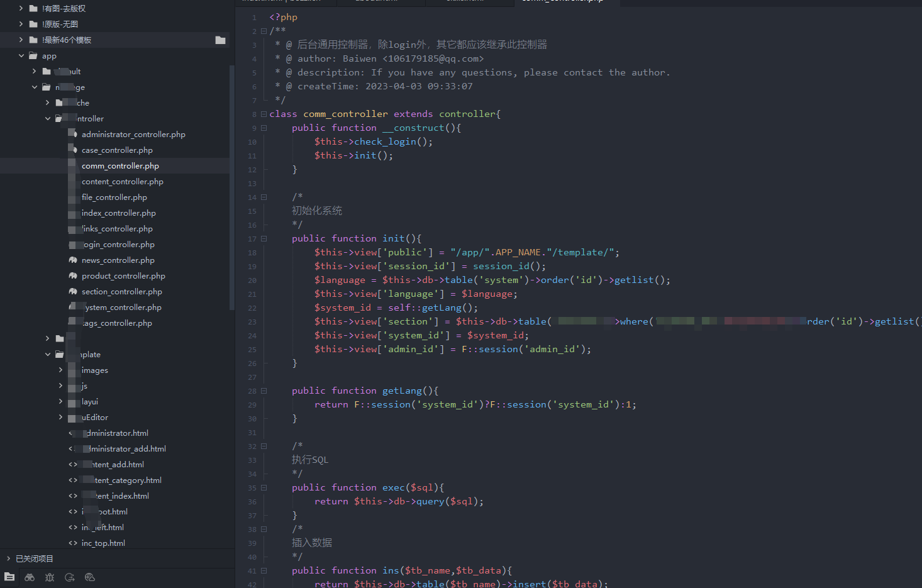This screenshot has height=588, width=922.
Task: Click the HTML icon of the ent_index.html row
Action: pyautogui.click(x=73, y=496)
